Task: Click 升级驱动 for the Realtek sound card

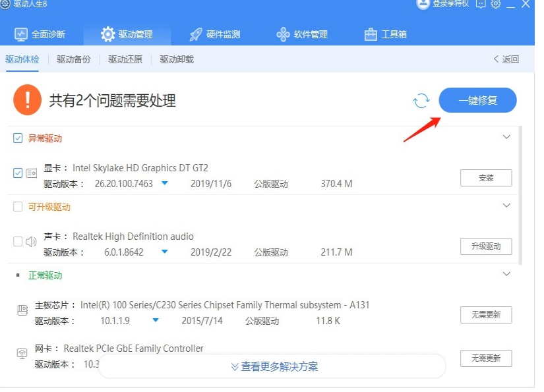Action: coord(485,246)
